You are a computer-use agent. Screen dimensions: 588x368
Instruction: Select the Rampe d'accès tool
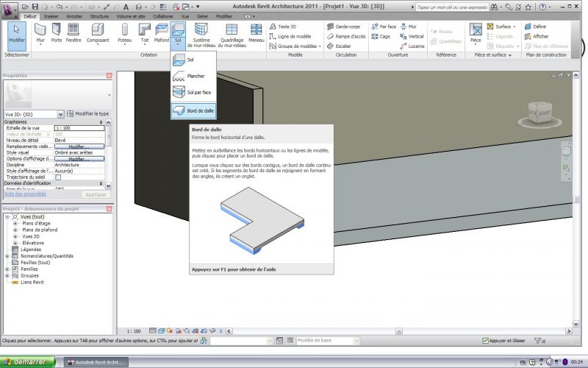coord(345,36)
